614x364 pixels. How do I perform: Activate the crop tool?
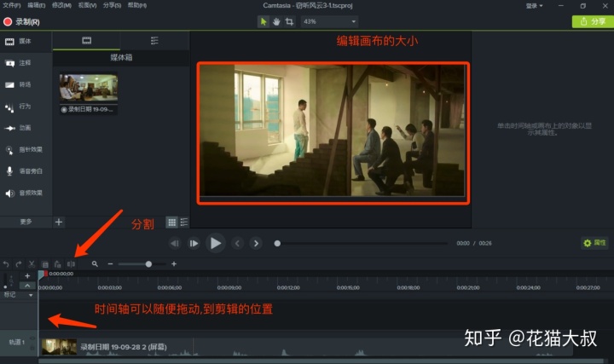coord(289,21)
